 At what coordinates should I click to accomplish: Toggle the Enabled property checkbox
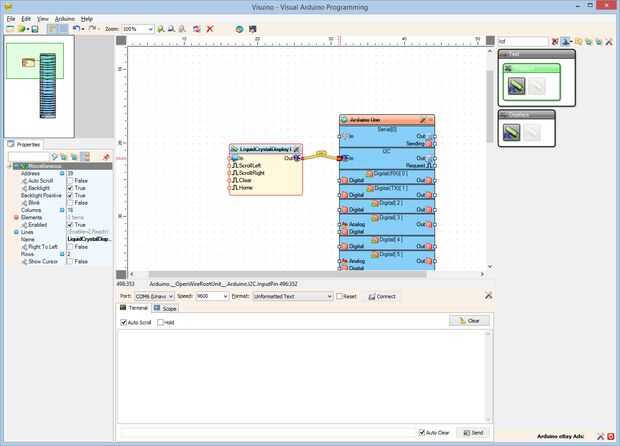click(70, 225)
